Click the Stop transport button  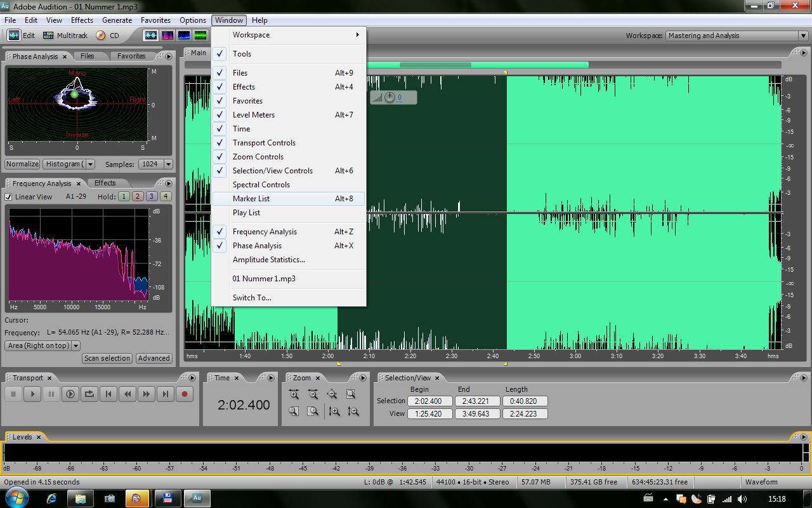tap(13, 394)
